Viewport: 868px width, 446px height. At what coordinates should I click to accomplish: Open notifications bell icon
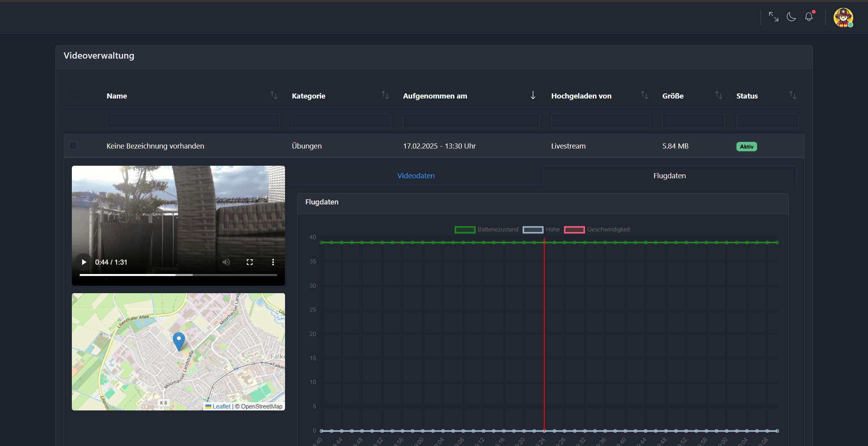809,17
